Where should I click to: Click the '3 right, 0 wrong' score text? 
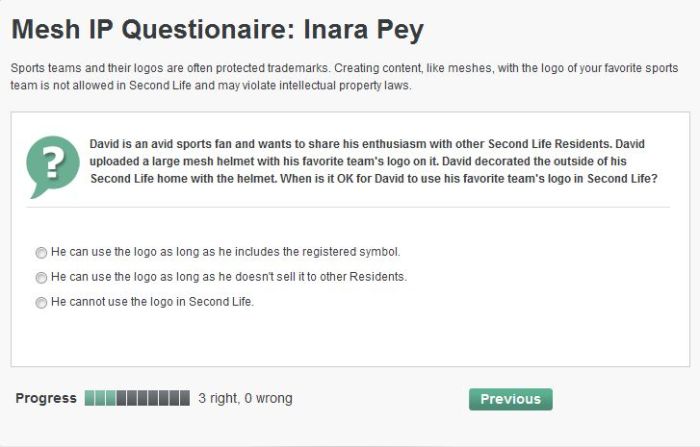click(245, 398)
